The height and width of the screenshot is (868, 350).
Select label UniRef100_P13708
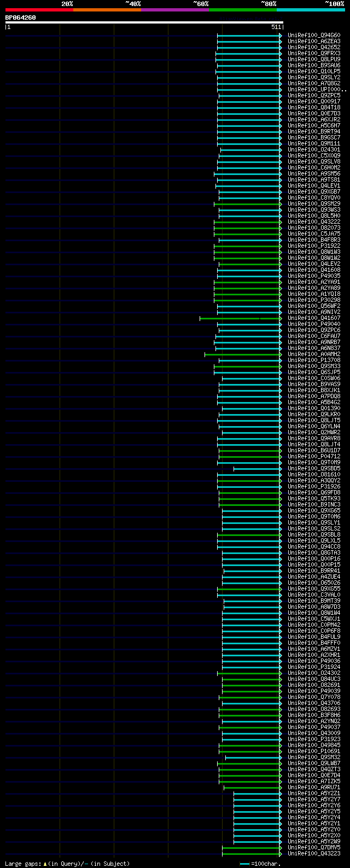(314, 360)
